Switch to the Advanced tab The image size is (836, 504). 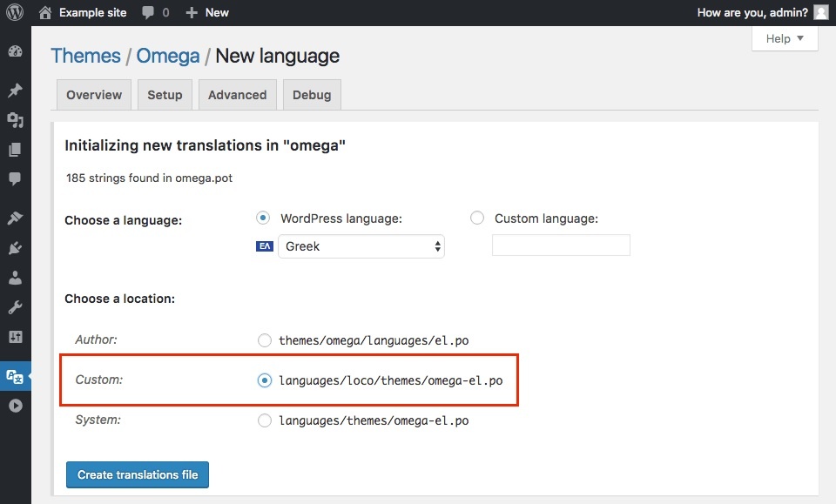point(237,95)
